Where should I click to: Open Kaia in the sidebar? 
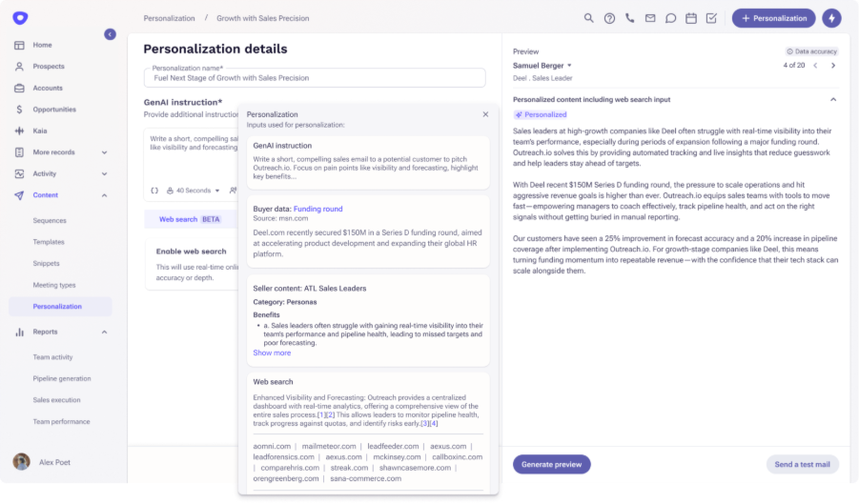pos(40,131)
